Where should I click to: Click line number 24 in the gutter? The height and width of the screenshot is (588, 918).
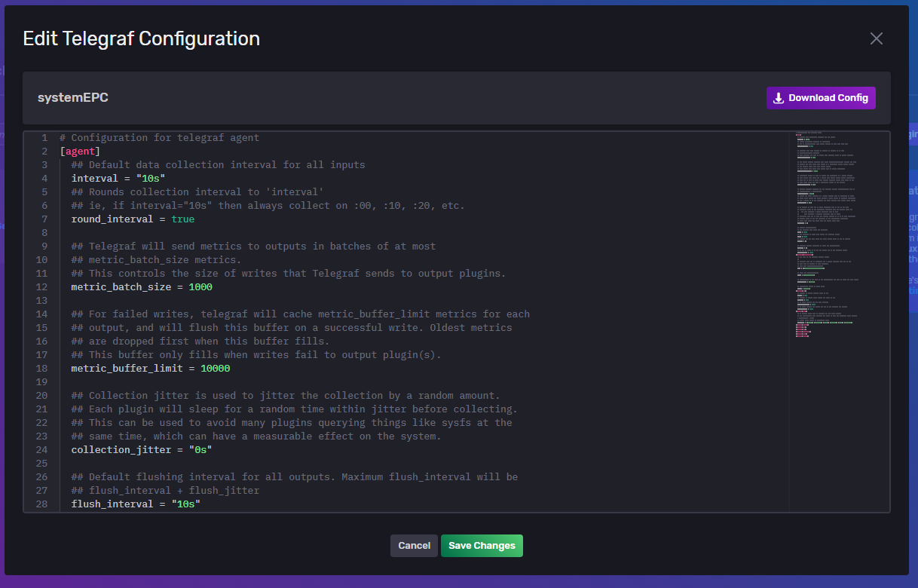tap(41, 450)
